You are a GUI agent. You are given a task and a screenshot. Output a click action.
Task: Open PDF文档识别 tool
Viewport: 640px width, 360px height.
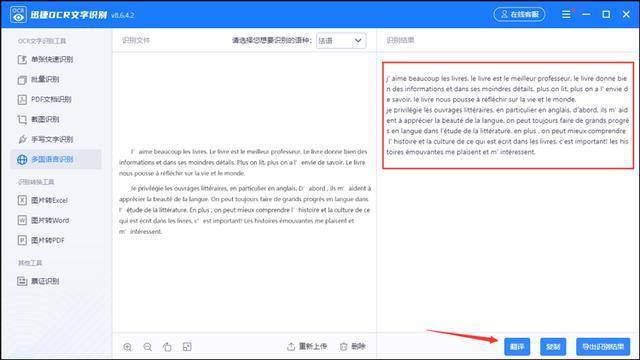click(44, 100)
